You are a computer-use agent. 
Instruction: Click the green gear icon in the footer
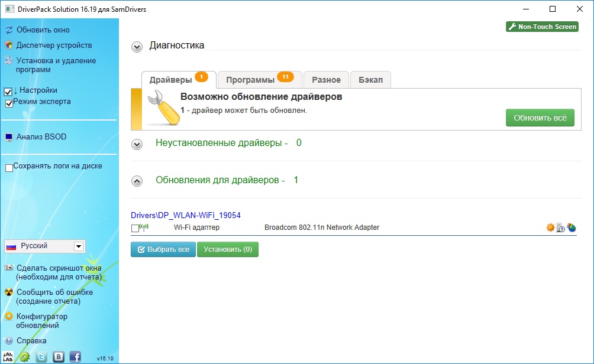pyautogui.click(x=25, y=356)
